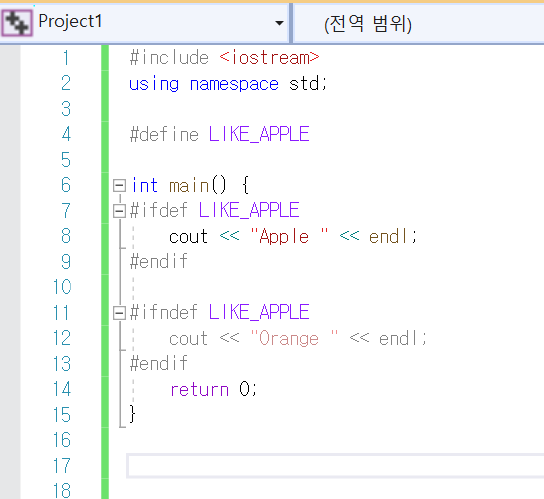Click the Project1 C++ project icon
Image resolution: width=544 pixels, height=499 pixels.
point(17,23)
